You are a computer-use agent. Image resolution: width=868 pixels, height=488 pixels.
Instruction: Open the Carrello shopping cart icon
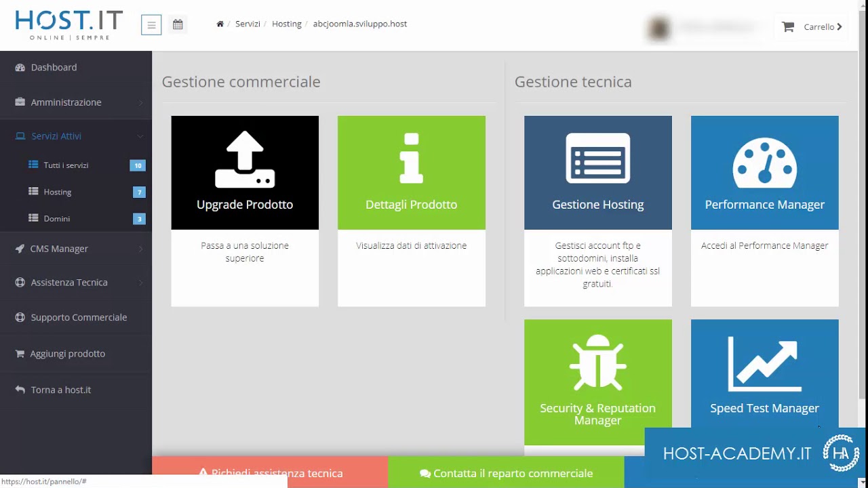787,27
